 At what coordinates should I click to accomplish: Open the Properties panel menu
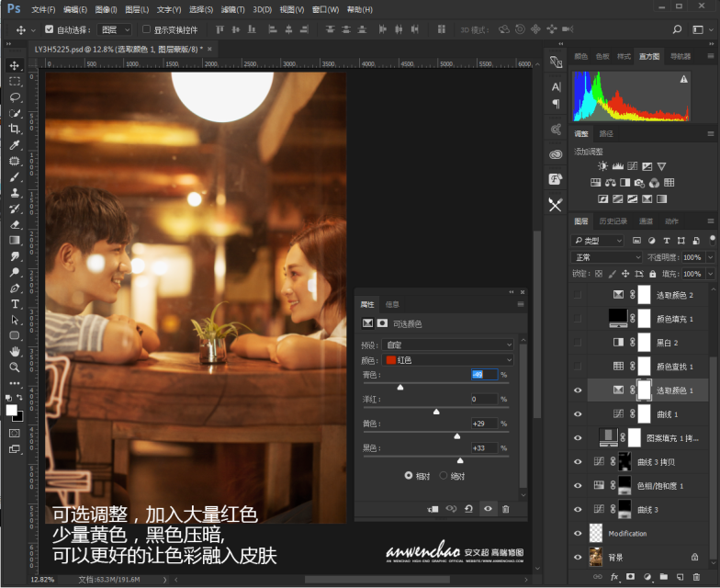pos(520,304)
